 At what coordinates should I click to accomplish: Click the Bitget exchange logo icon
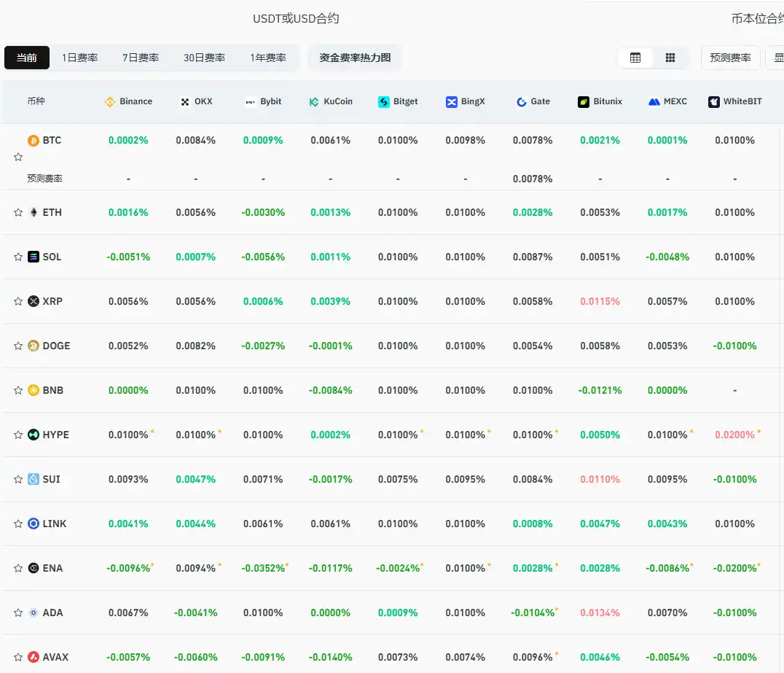coord(384,102)
